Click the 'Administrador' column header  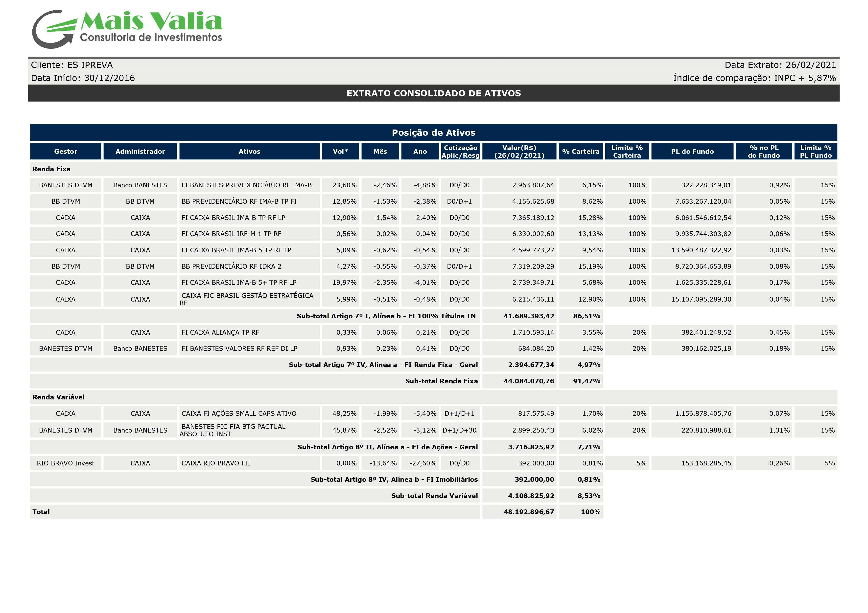140,152
